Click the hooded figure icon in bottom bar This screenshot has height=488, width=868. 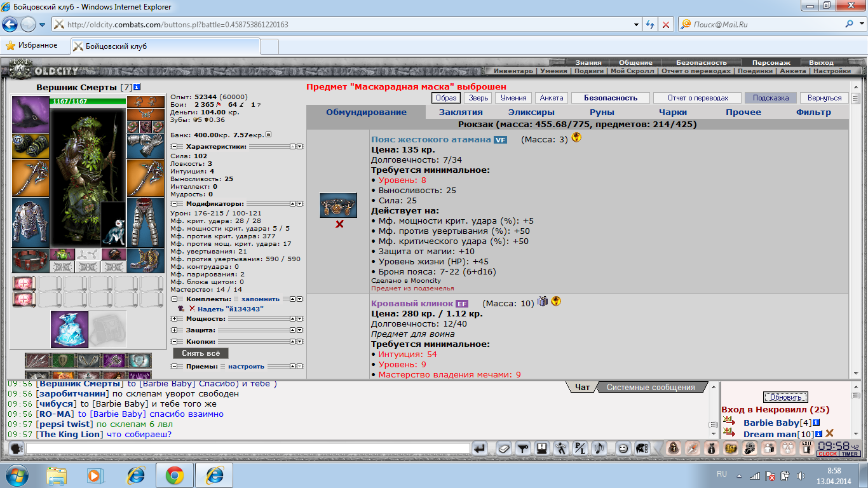(x=673, y=449)
